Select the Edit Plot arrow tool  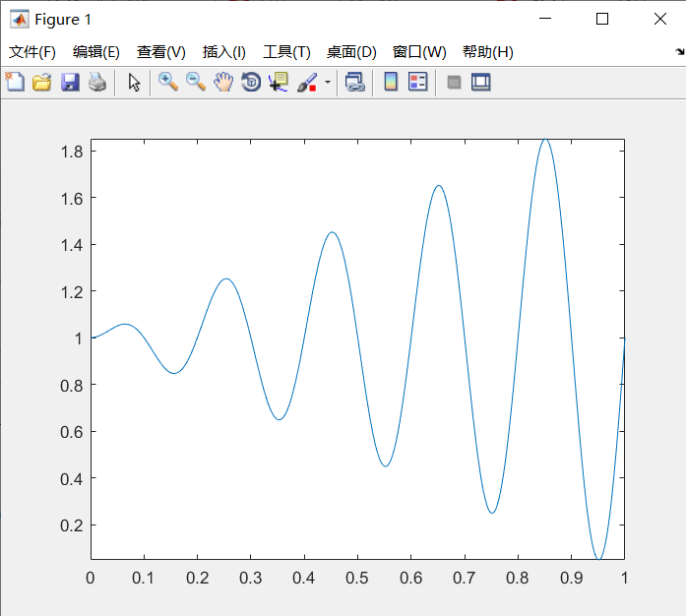pyautogui.click(x=134, y=82)
